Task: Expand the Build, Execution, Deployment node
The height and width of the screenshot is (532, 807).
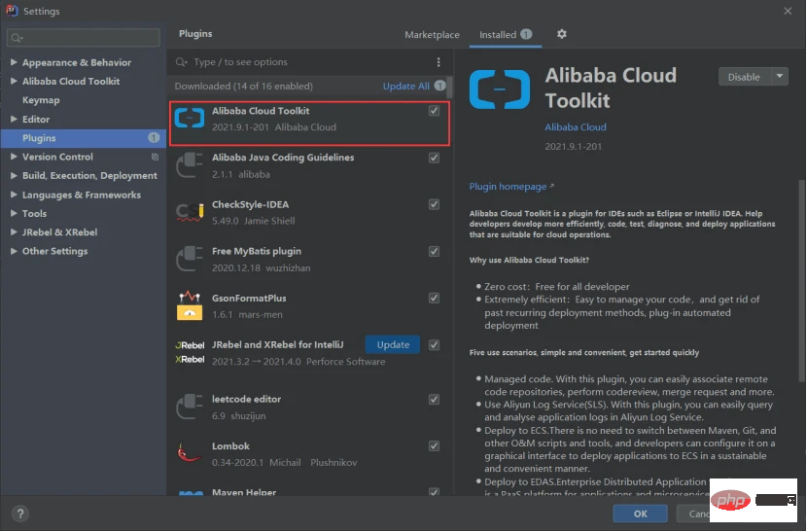Action: 14,176
